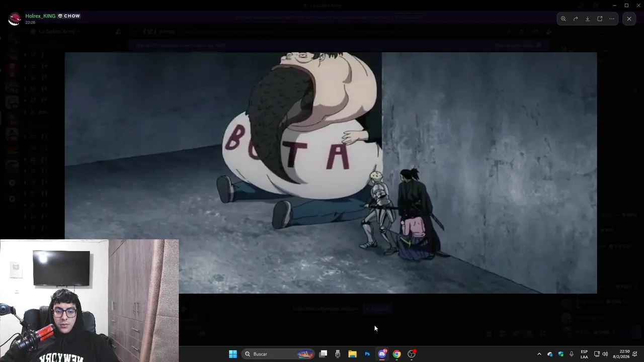This screenshot has height=362, width=644.
Task: Click the microphone tray icon
Action: coord(572,354)
